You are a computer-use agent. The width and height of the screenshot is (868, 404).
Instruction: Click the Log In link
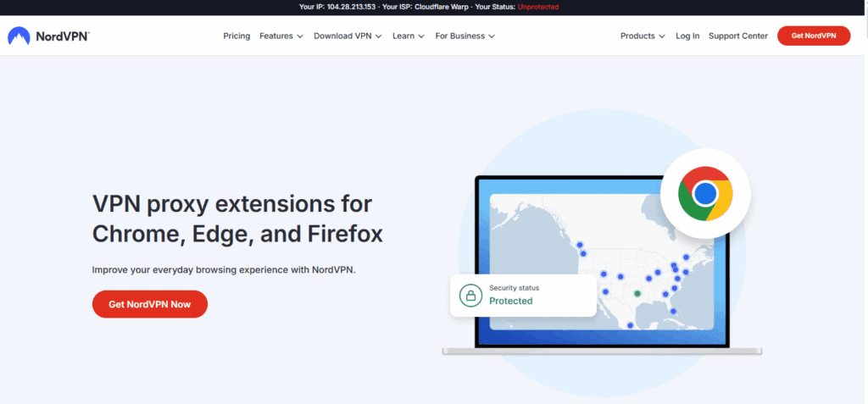pyautogui.click(x=687, y=36)
